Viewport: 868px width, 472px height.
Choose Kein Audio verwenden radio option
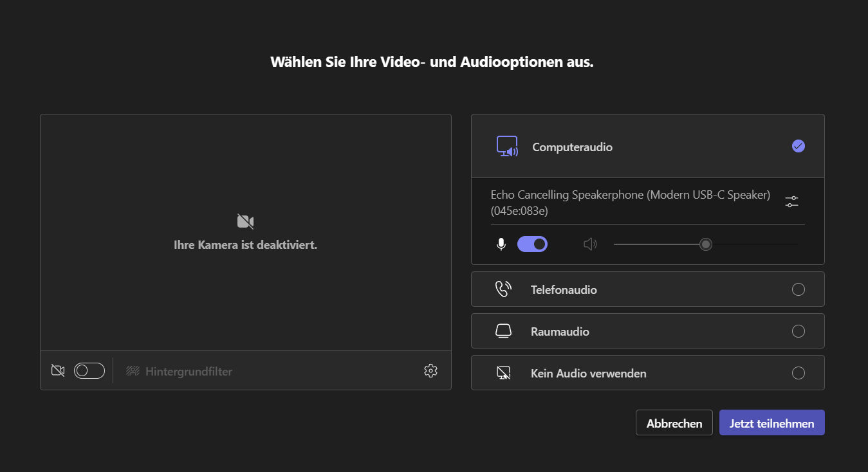(798, 373)
